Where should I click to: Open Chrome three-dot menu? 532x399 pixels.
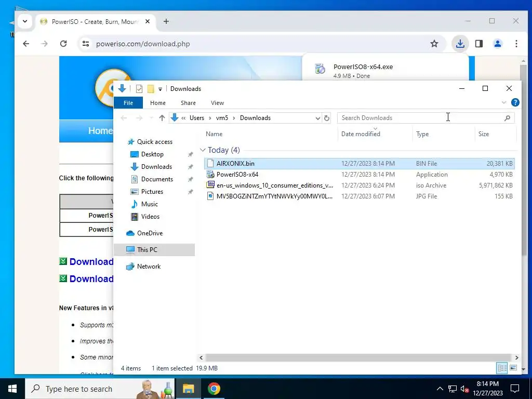click(516, 44)
